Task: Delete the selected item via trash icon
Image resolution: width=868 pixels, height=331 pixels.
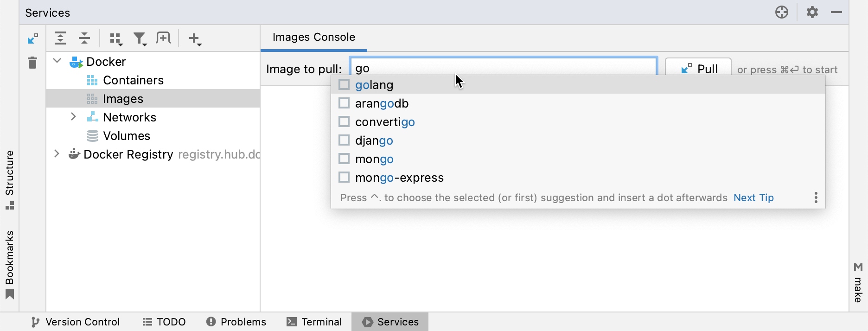Action: coord(32,62)
